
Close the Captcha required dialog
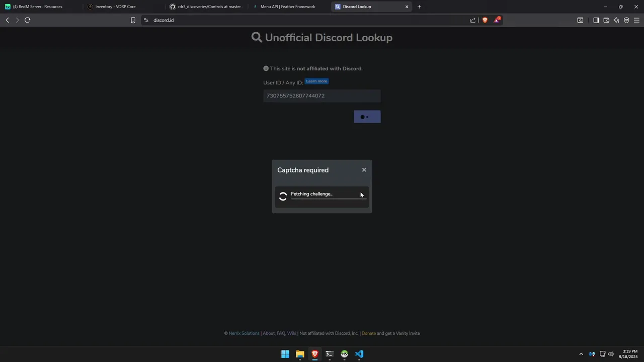coord(364,170)
